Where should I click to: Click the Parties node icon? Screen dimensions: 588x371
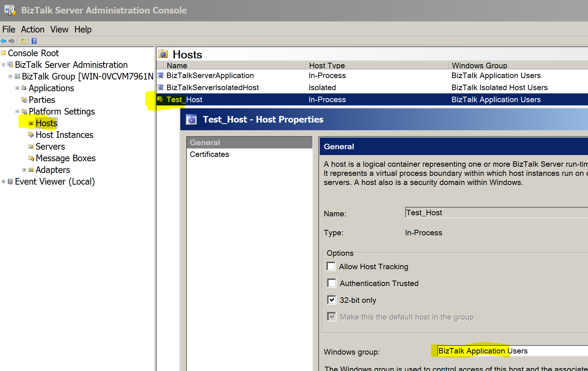pyautogui.click(x=24, y=100)
